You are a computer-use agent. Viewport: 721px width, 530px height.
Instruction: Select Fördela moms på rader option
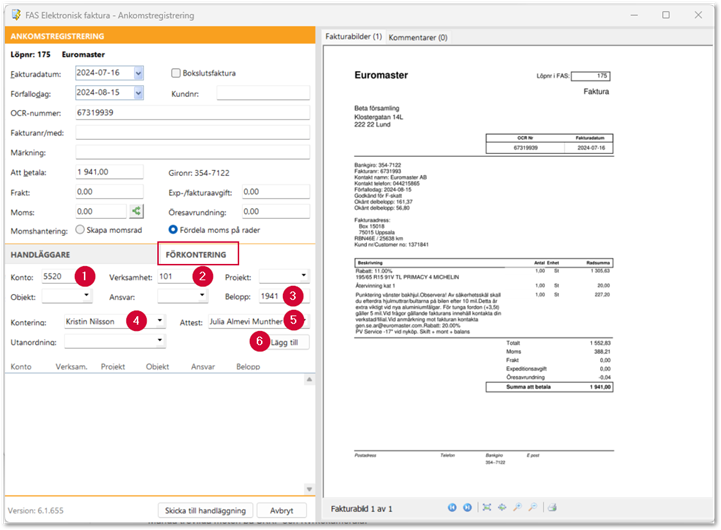173,229
